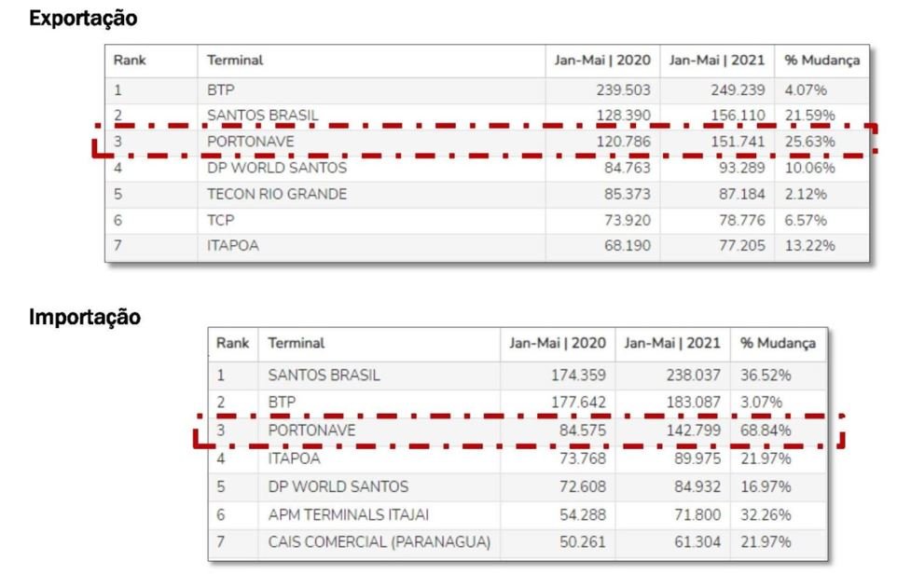This screenshot has width=911, height=588.
Task: Click % Mudança header in Importação table
Action: [778, 343]
